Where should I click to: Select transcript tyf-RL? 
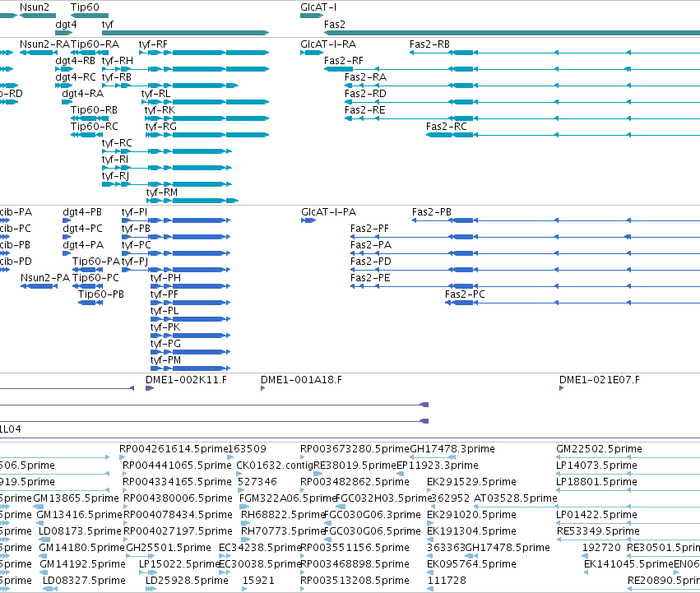(x=155, y=94)
